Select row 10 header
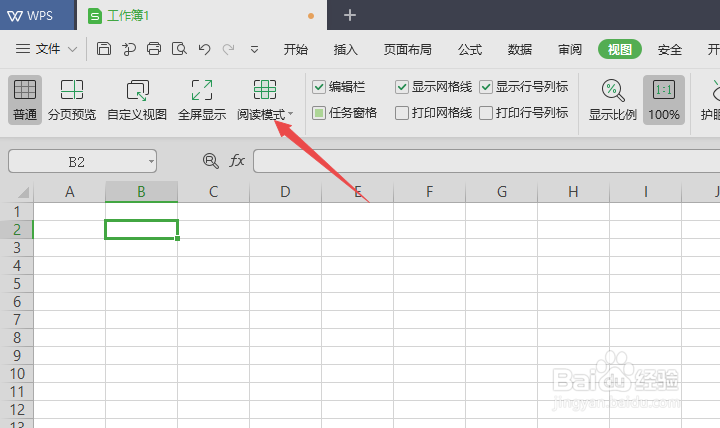The height and width of the screenshot is (428, 720). tap(17, 373)
